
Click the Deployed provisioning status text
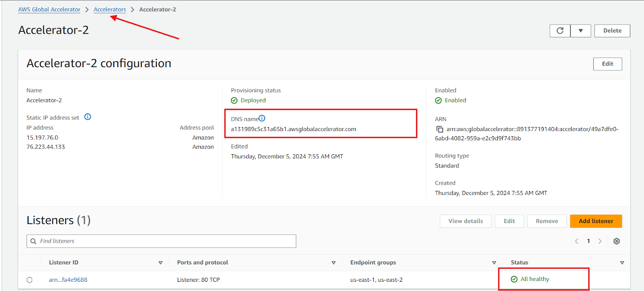point(253,100)
